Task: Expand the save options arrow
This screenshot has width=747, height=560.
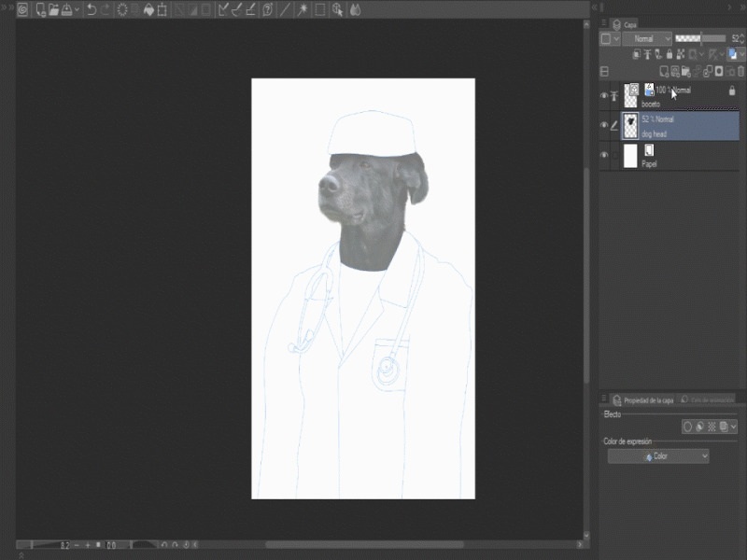Action: click(x=77, y=10)
